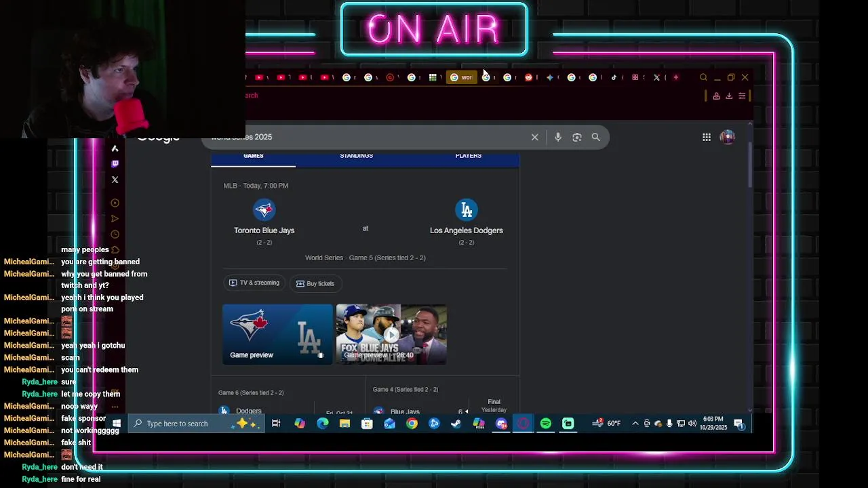Image resolution: width=868 pixels, height=488 pixels.
Task: Click the Toronto Blue Jays team logo
Action: [x=264, y=209]
